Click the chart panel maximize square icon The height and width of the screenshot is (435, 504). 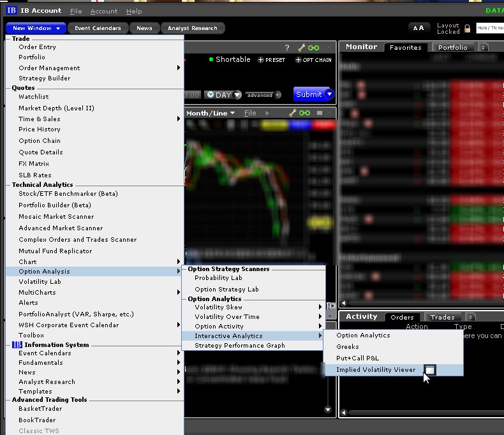pyautogui.click(x=320, y=113)
